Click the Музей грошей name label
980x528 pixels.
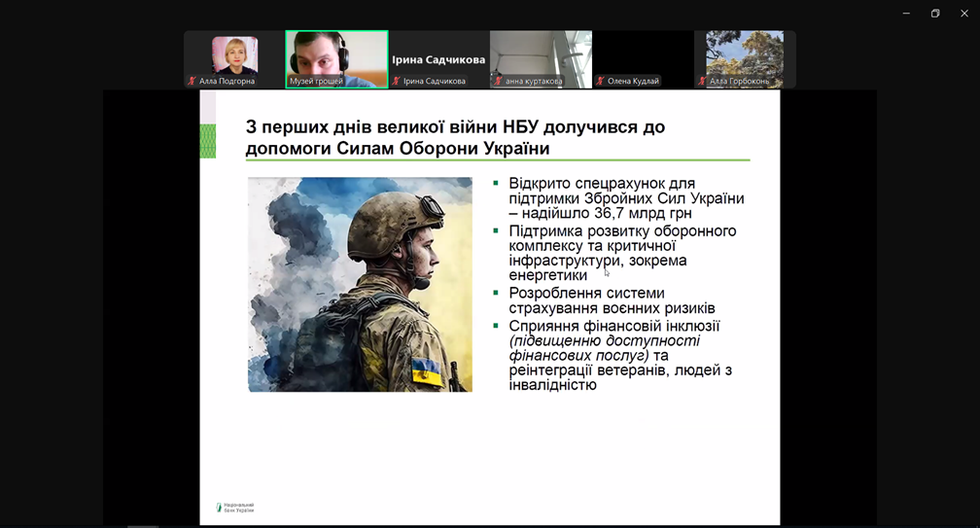click(x=316, y=82)
